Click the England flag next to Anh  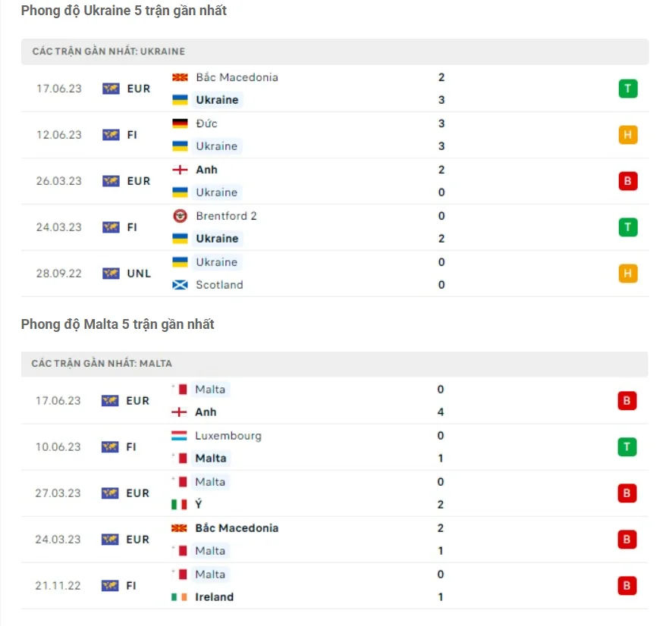179,170
